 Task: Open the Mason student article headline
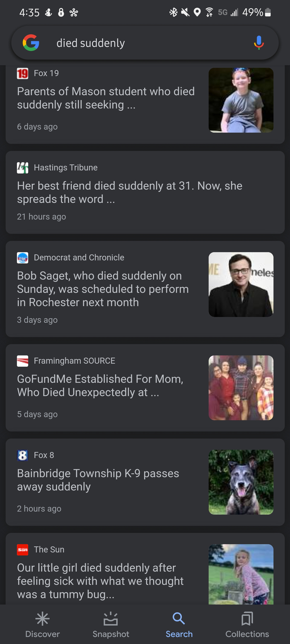[x=106, y=98]
